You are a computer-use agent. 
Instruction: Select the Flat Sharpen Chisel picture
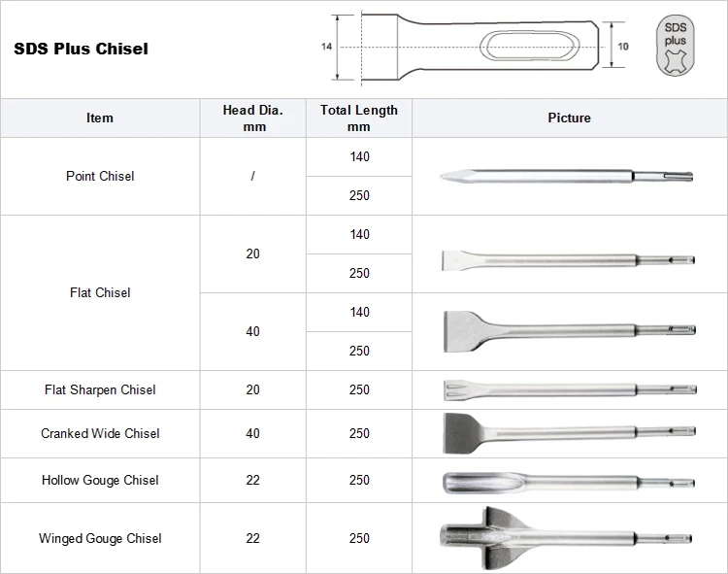567,389
